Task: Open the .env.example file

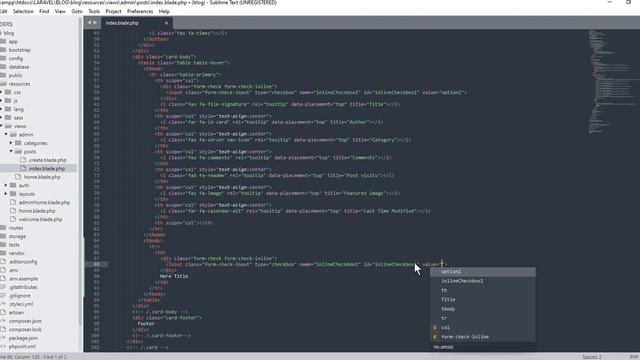Action: [x=24, y=279]
